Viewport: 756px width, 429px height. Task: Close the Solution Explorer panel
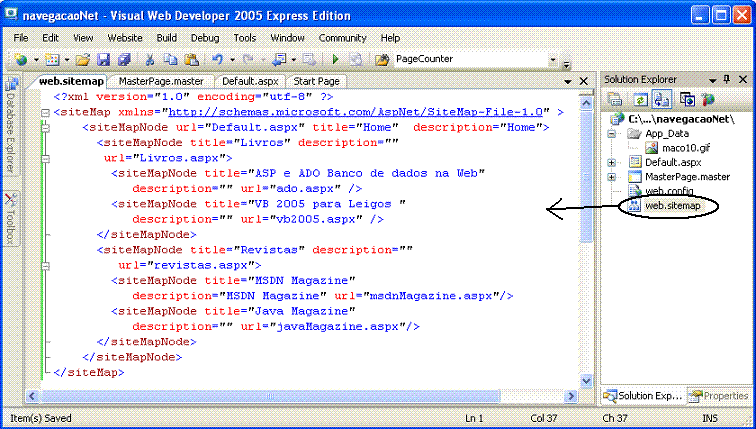tap(743, 79)
